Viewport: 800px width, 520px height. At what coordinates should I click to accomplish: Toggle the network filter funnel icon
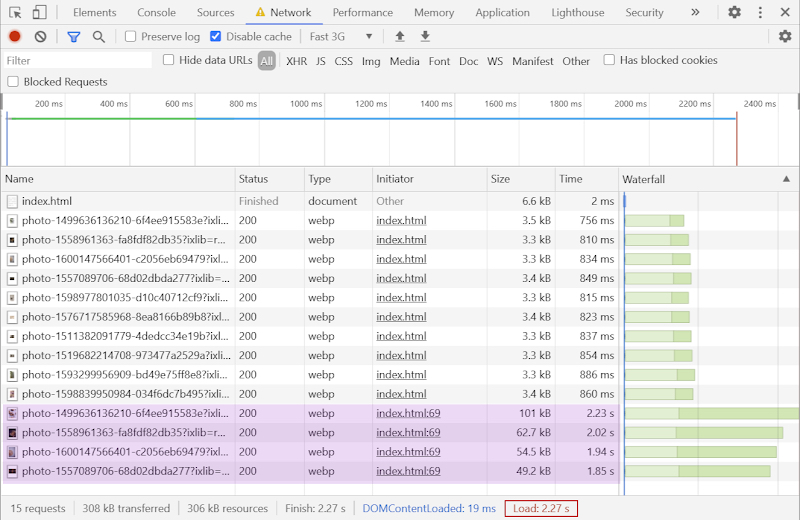click(73, 36)
